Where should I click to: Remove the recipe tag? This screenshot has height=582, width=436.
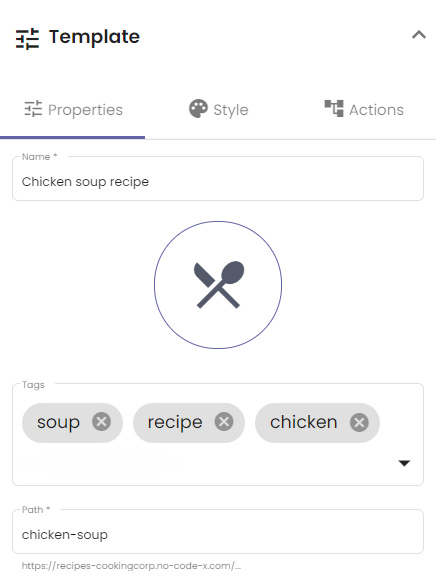coord(224,422)
